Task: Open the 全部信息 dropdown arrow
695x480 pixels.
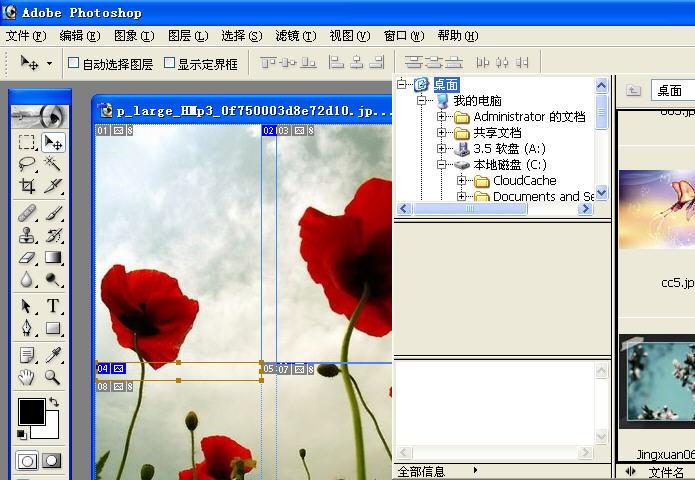Action: pos(476,470)
